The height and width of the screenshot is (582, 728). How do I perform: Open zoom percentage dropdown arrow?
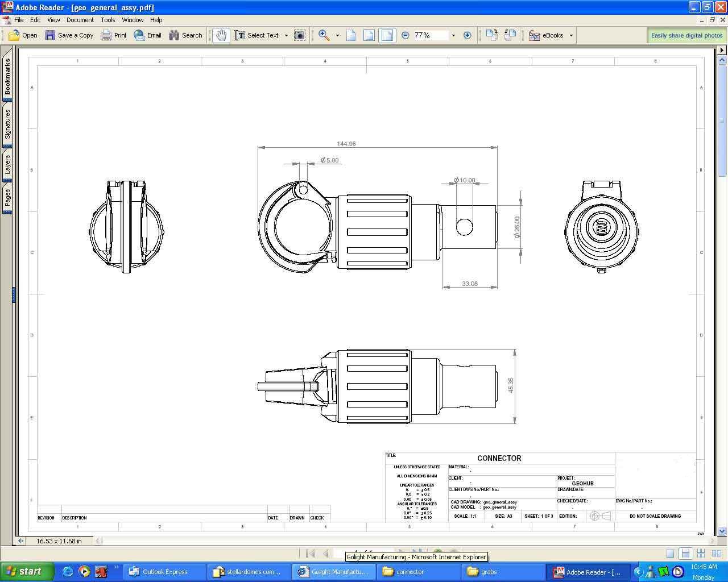tap(453, 35)
